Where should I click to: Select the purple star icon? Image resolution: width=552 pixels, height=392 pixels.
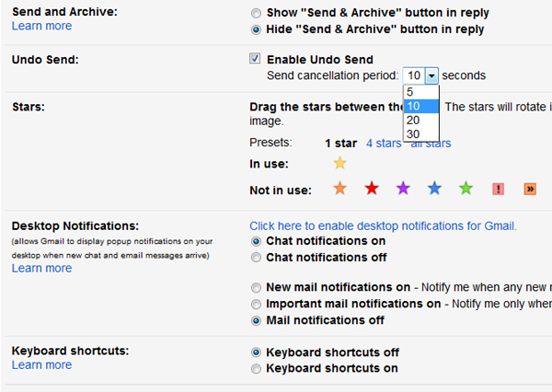403,189
